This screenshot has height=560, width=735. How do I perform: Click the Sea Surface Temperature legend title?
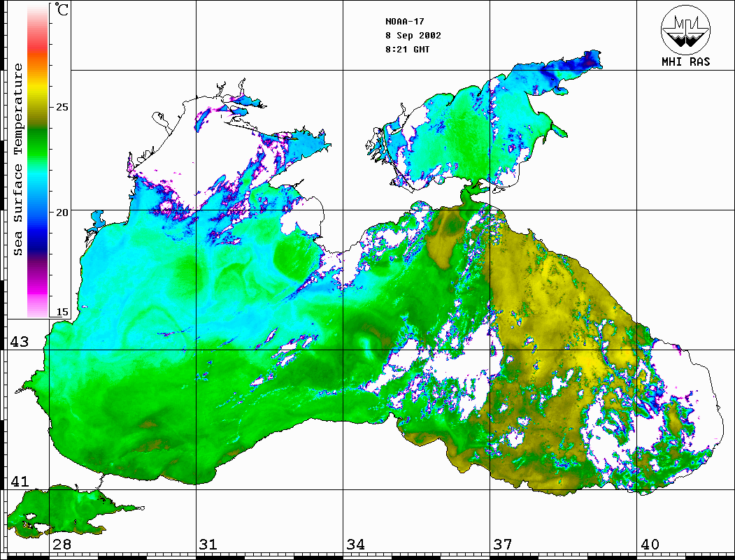[x=17, y=159]
